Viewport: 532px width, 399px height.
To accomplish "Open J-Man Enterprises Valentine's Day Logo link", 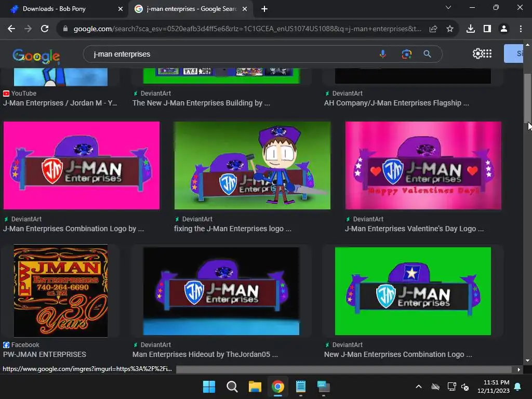I will pyautogui.click(x=414, y=229).
